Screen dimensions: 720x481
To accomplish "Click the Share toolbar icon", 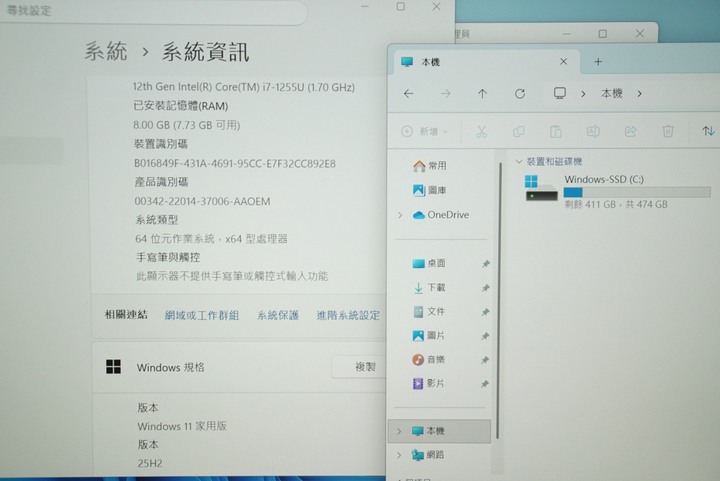I will (x=630, y=132).
